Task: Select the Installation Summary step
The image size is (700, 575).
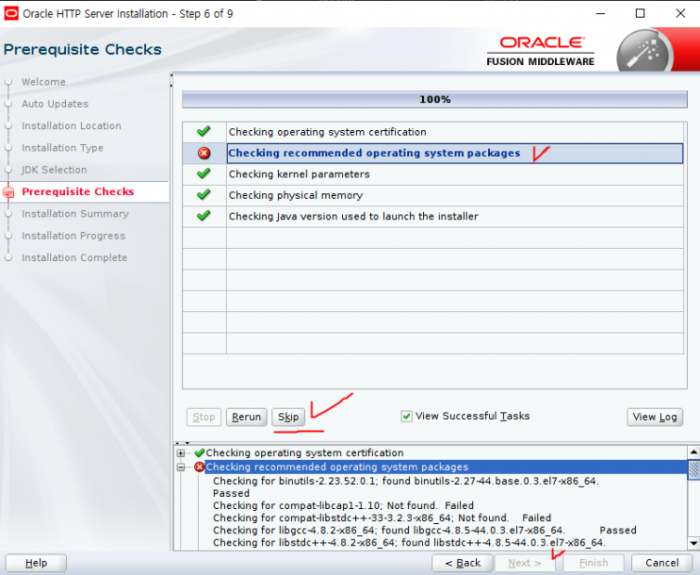Action: pyautogui.click(x=75, y=213)
